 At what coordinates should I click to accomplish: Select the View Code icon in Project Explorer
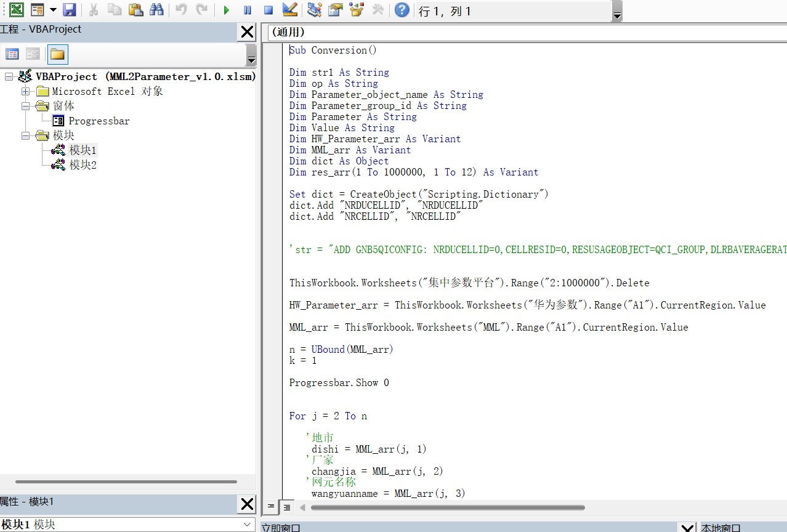[x=12, y=54]
